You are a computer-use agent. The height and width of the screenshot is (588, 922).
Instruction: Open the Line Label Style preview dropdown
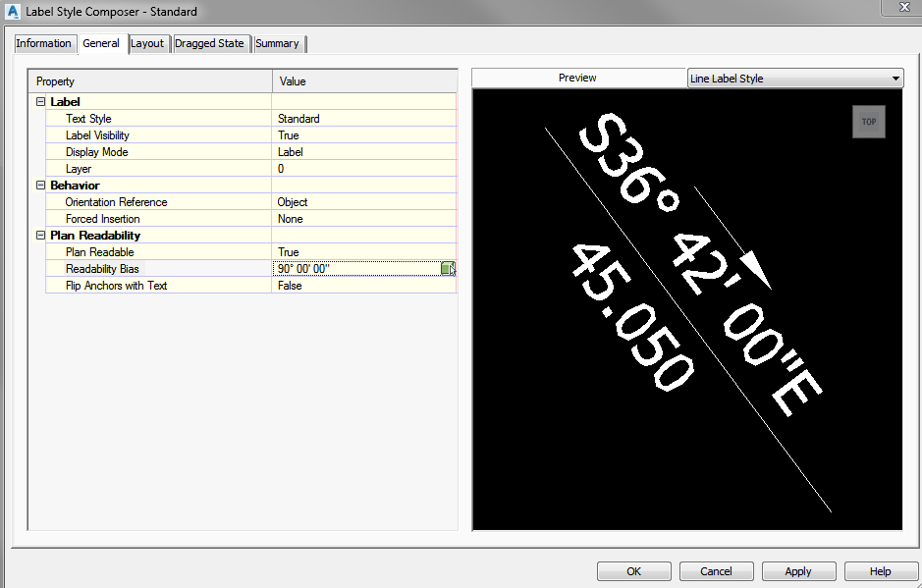pyautogui.click(x=895, y=78)
